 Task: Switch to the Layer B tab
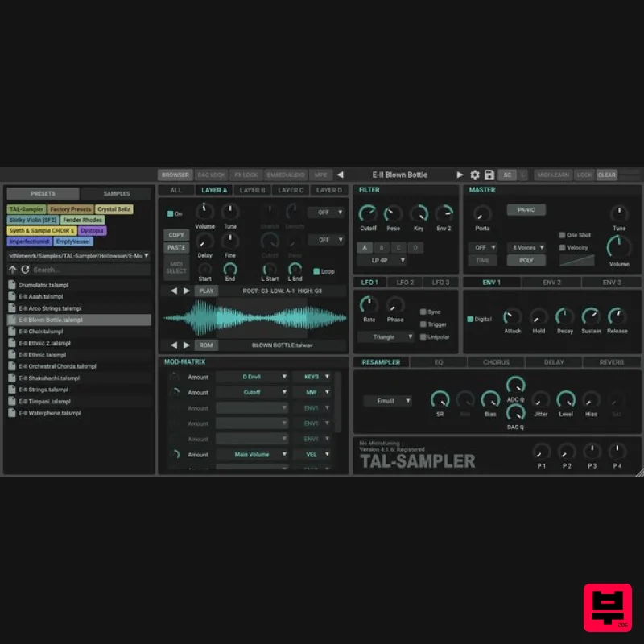[x=252, y=191]
